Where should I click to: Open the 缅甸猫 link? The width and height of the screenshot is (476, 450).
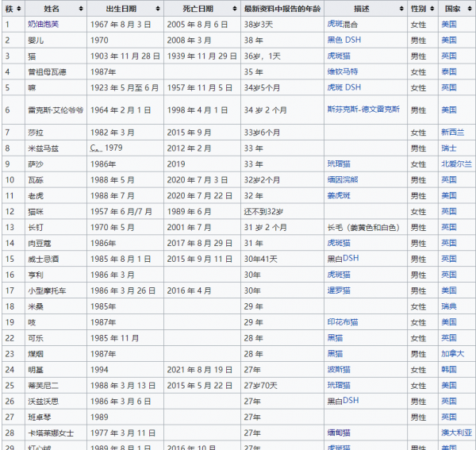(x=339, y=433)
